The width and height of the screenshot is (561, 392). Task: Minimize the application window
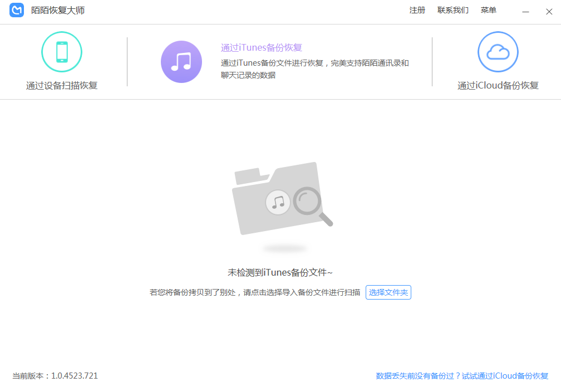point(525,12)
